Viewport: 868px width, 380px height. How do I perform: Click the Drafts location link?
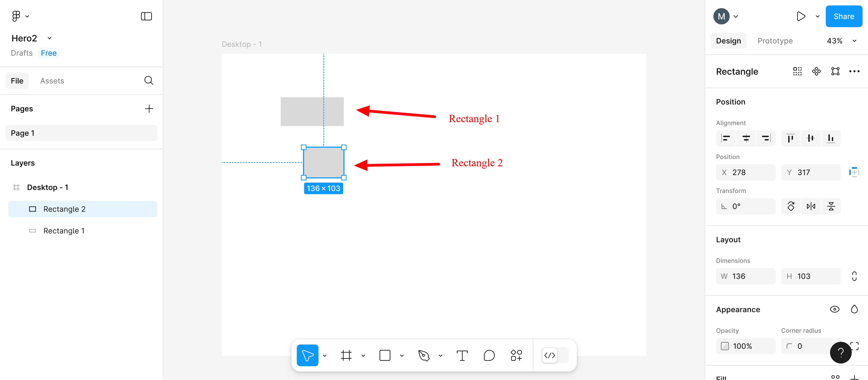[x=21, y=53]
